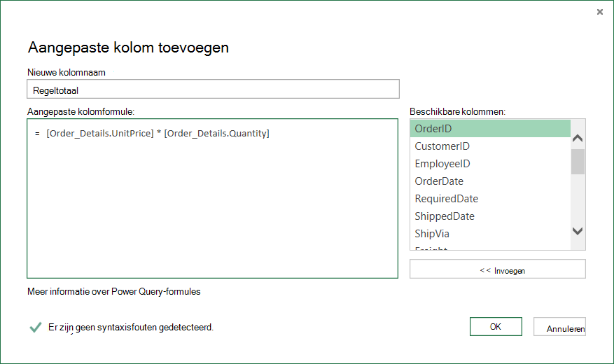Screen dimensions: 614x364
Task: Select OrderID in available columns
Action: click(490, 128)
